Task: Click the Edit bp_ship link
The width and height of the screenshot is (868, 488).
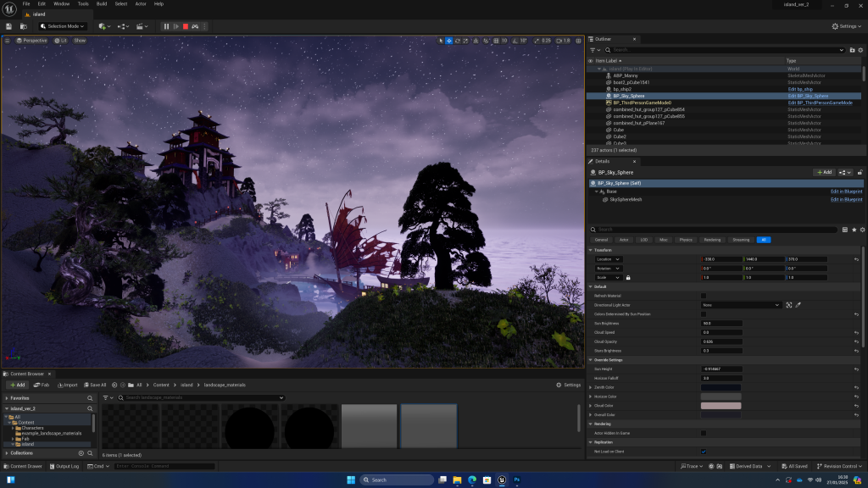Action: [x=800, y=89]
